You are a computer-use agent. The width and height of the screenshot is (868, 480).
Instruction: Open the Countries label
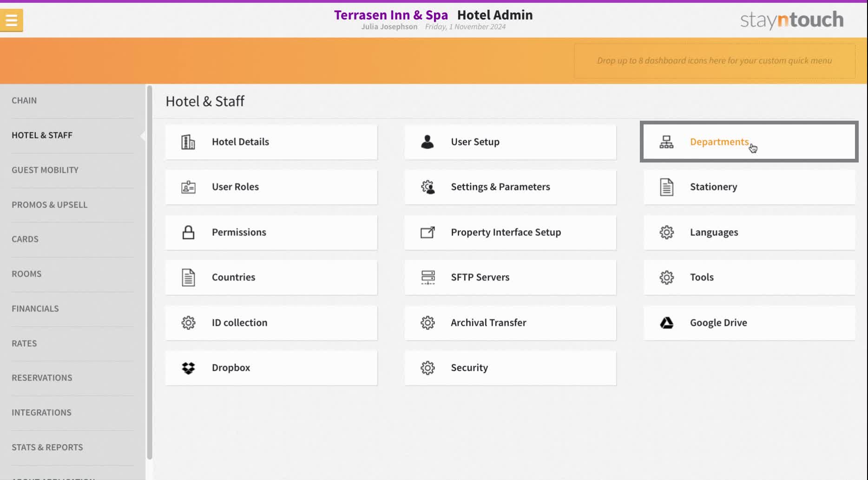[233, 278]
